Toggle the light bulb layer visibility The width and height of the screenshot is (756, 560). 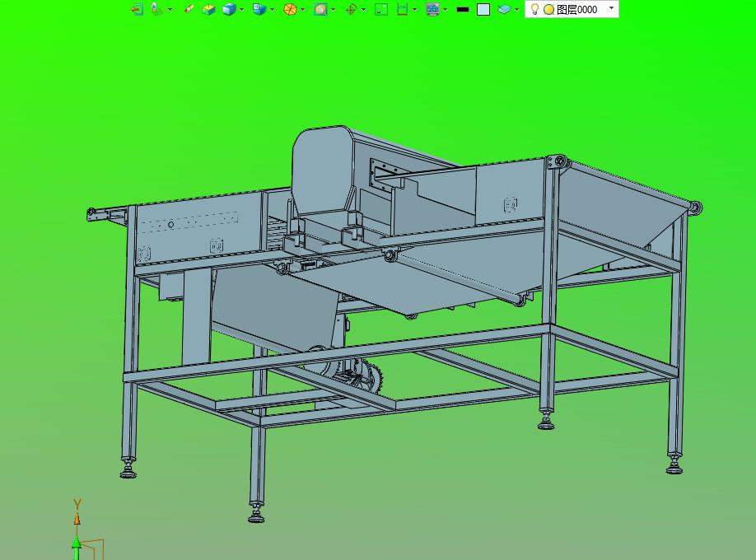pos(534,9)
